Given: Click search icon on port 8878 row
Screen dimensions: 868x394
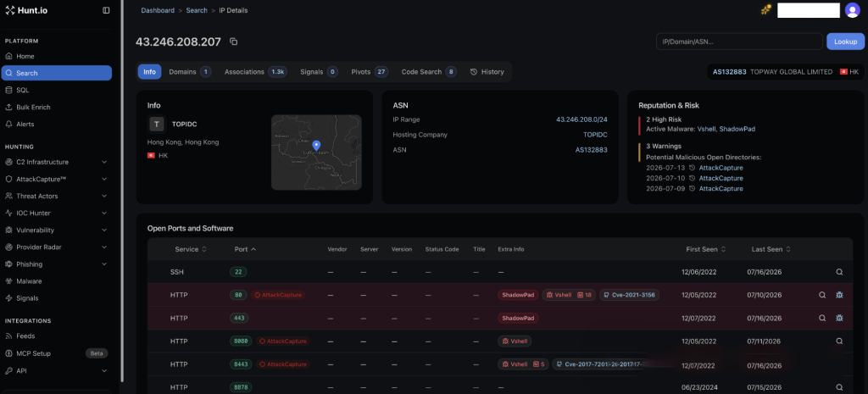Looking at the screenshot, I should click(x=839, y=387).
